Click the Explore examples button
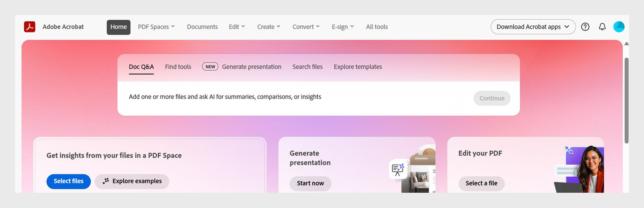 (132, 181)
